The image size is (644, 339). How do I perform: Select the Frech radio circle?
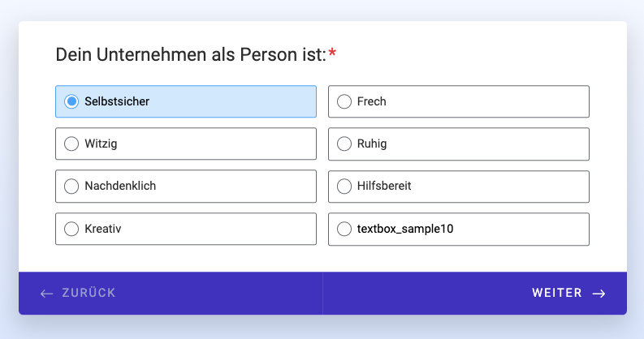click(344, 101)
